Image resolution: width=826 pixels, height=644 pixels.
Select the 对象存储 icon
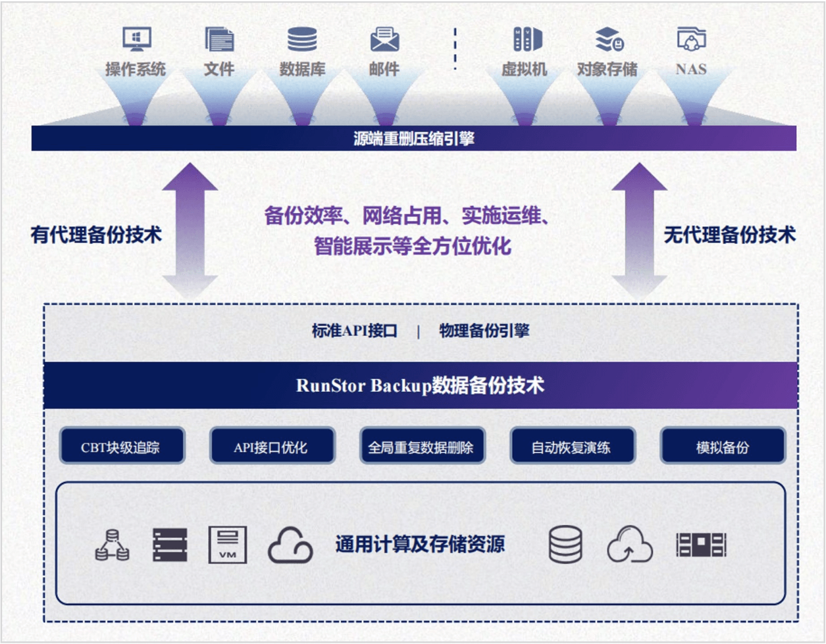point(609,39)
